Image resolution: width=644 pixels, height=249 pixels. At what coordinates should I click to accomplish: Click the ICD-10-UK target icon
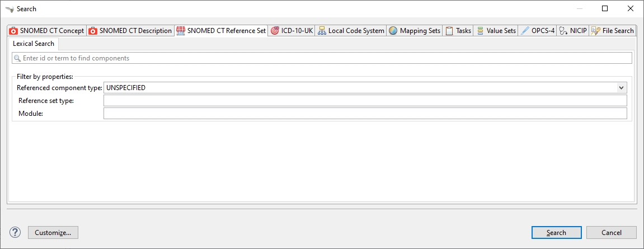pos(275,31)
